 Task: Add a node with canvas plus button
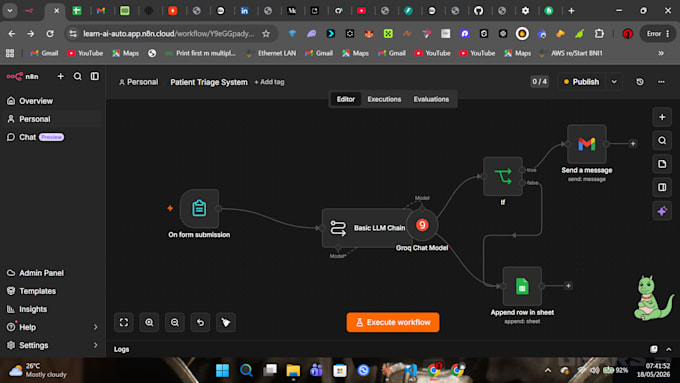pyautogui.click(x=662, y=117)
